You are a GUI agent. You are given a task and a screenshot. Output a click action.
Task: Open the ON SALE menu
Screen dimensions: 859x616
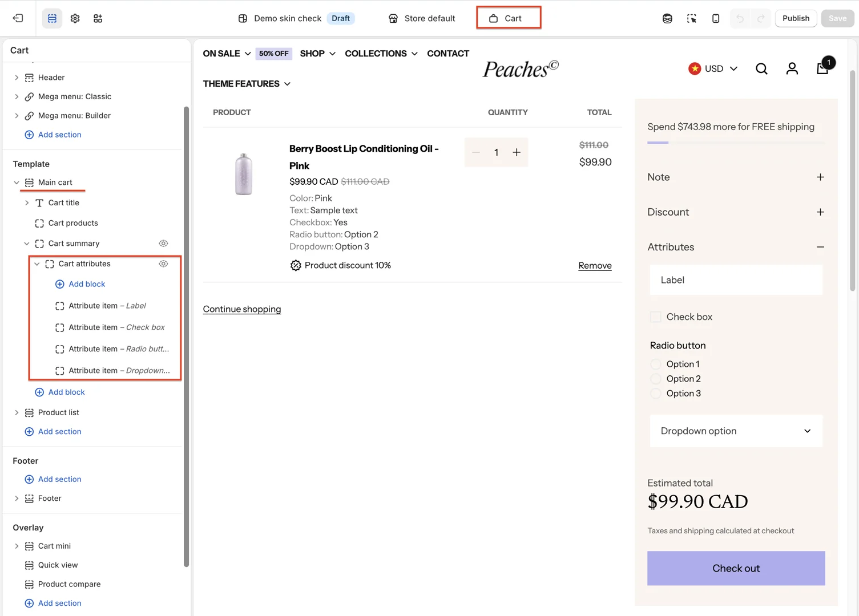pos(227,54)
